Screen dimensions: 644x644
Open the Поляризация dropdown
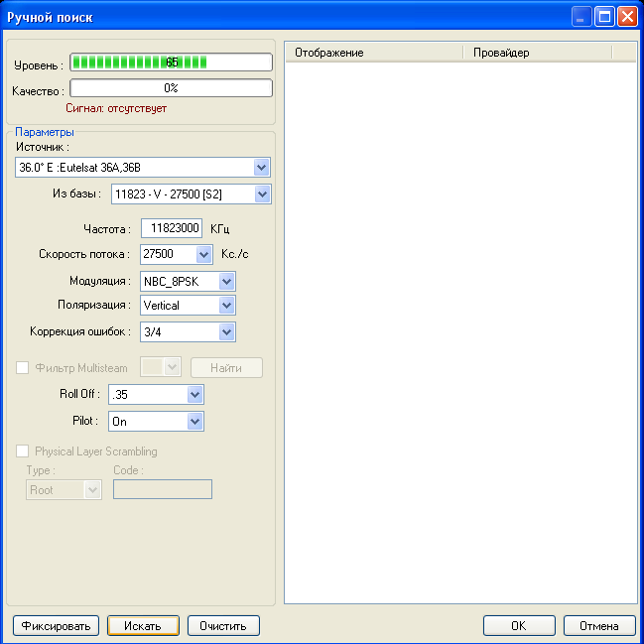(226, 306)
